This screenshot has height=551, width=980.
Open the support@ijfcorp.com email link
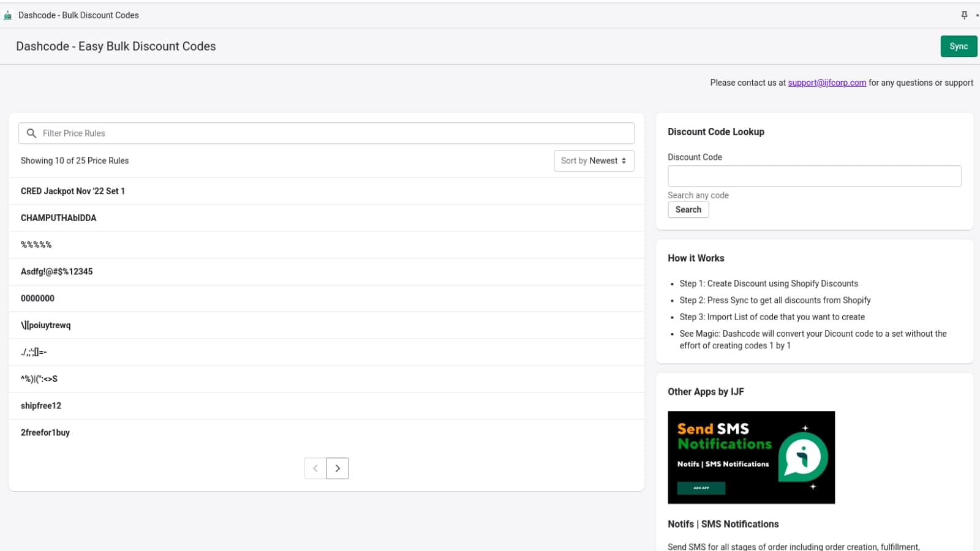pos(826,82)
